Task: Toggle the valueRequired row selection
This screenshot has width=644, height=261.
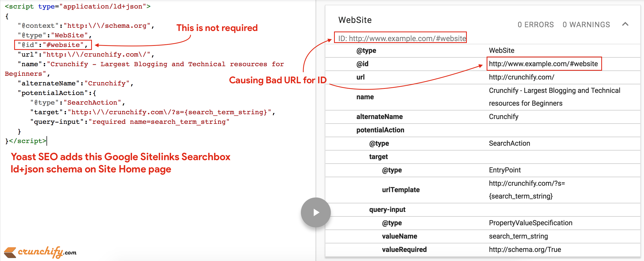Action: (404, 249)
